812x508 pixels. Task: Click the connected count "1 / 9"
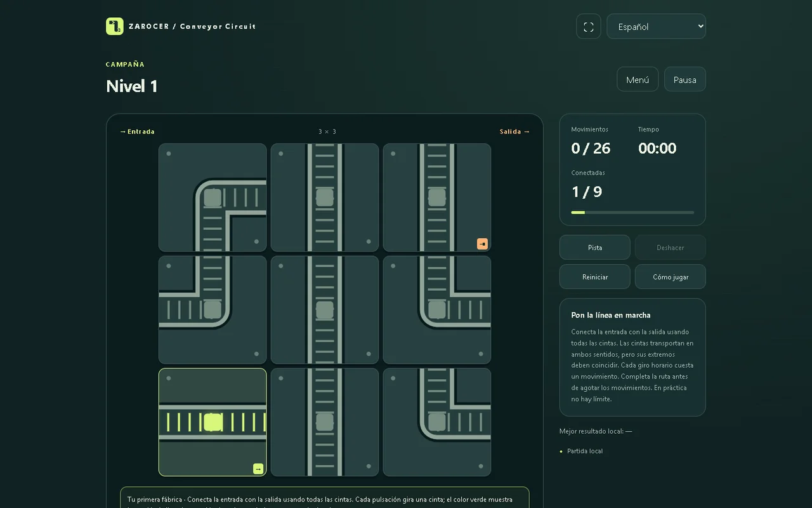tap(587, 192)
